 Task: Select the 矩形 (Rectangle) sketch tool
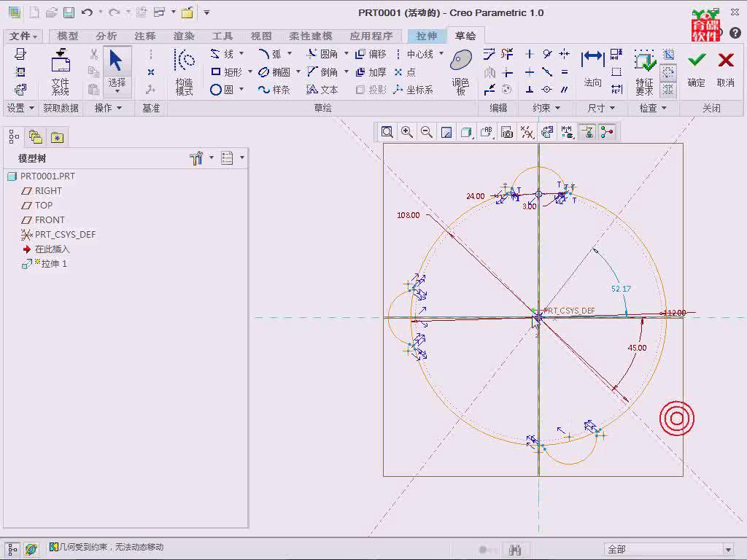[x=226, y=72]
